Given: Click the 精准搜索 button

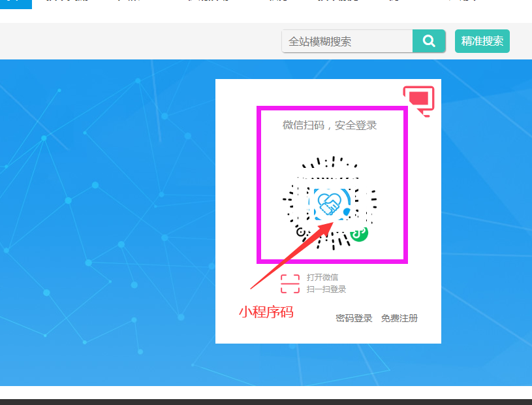Looking at the screenshot, I should pyautogui.click(x=482, y=41).
